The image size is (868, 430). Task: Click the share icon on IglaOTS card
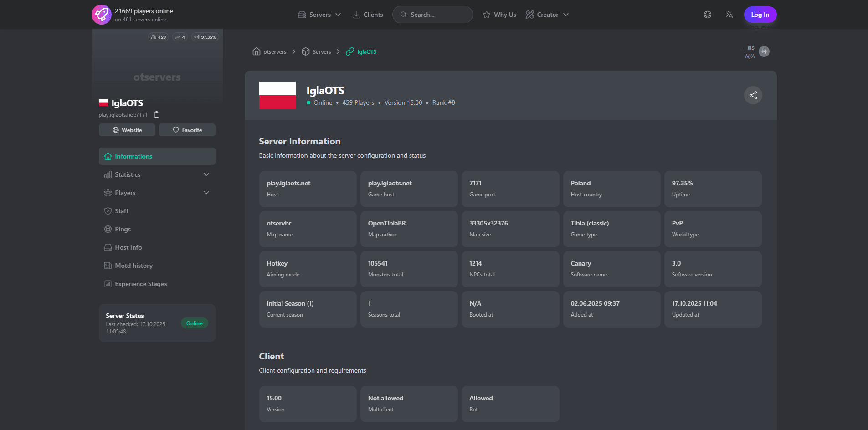coord(753,95)
